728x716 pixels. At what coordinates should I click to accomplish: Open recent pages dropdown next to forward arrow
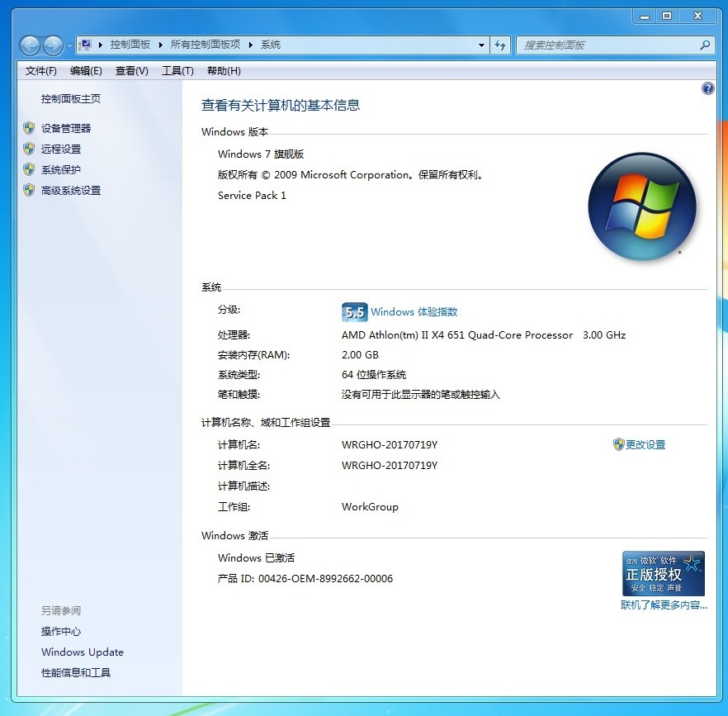tap(69, 46)
